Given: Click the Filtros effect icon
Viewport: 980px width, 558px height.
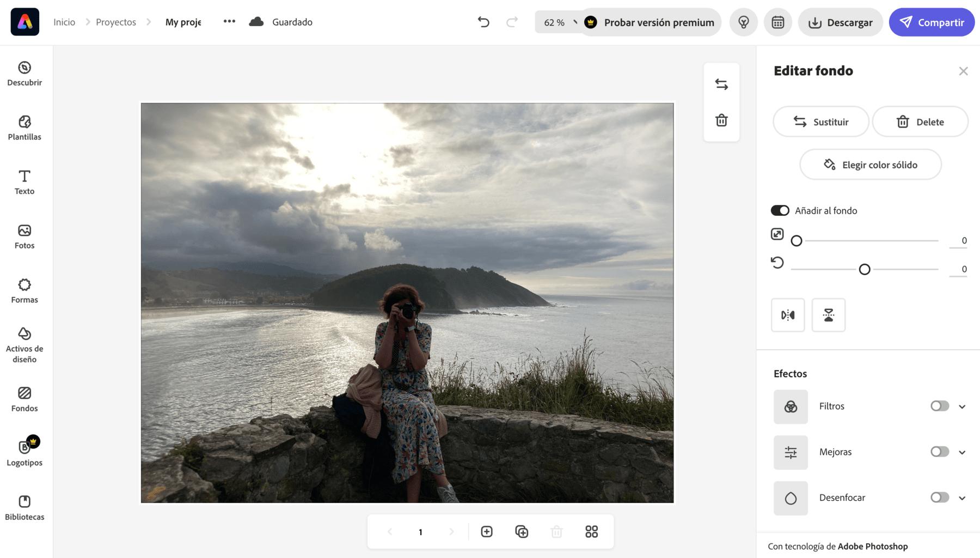Looking at the screenshot, I should (791, 407).
